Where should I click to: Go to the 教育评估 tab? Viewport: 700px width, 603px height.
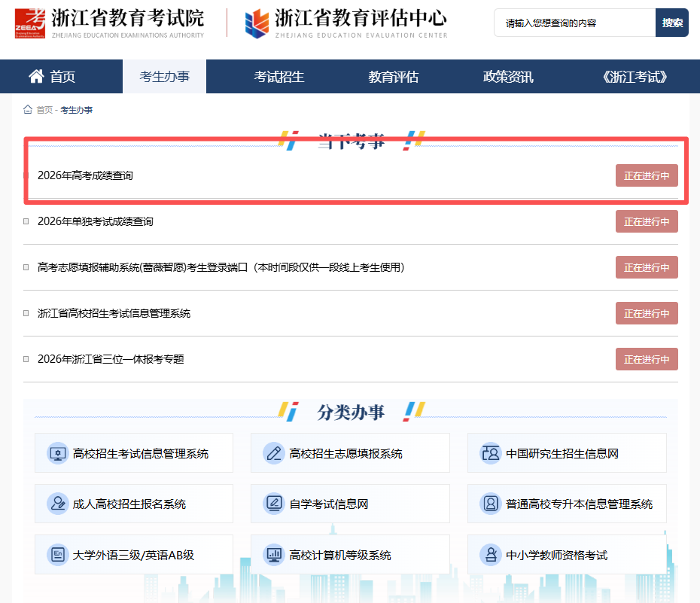click(394, 77)
